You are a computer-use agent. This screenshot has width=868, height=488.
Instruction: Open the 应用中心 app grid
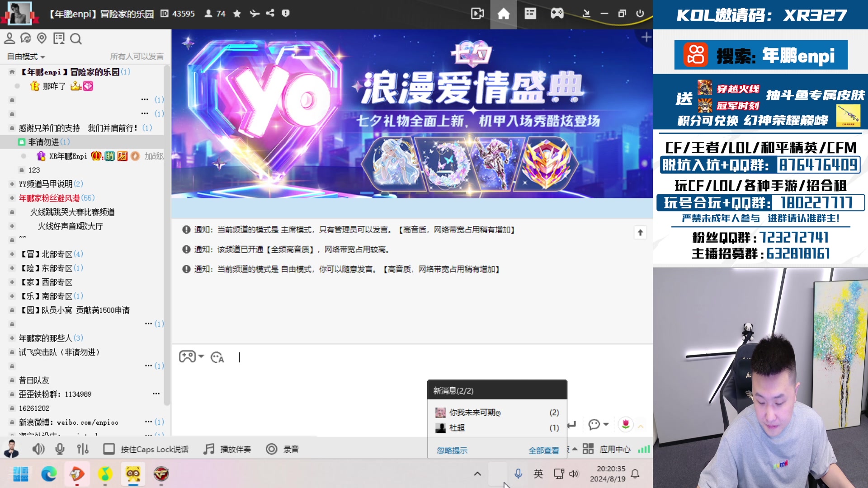point(606,449)
